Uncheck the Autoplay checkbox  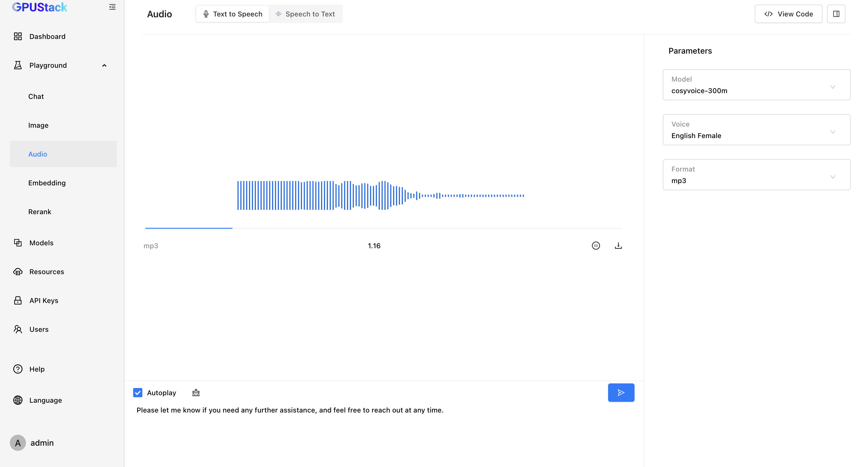138,393
